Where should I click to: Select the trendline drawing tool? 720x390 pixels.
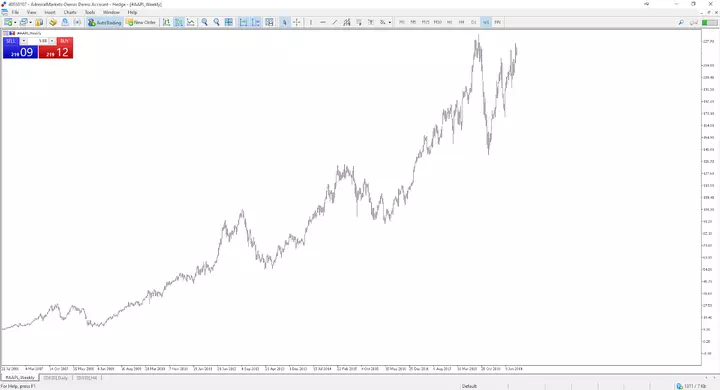click(x=335, y=22)
